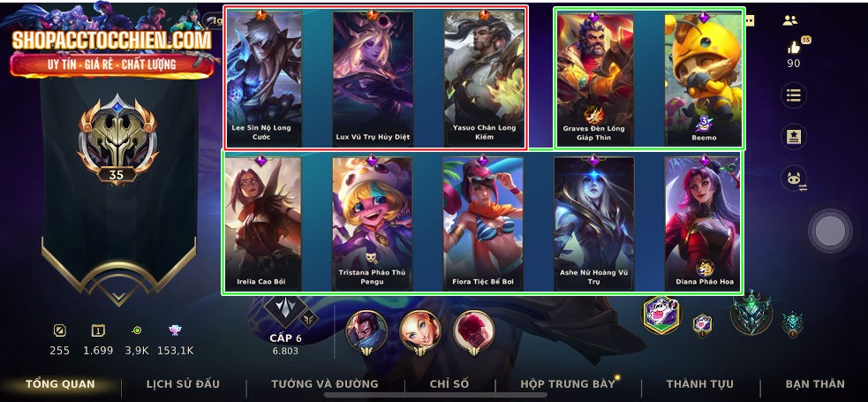This screenshot has height=402, width=868.
Task: Switch to the Thành Tựu tab
Action: coord(699,383)
